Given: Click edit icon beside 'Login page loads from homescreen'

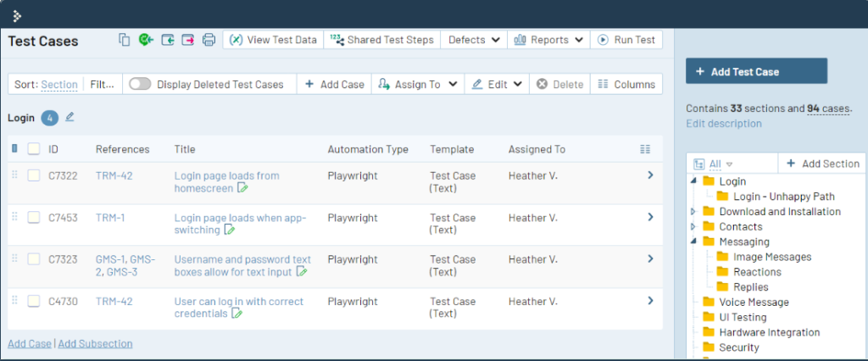Looking at the screenshot, I should pyautogui.click(x=242, y=188).
